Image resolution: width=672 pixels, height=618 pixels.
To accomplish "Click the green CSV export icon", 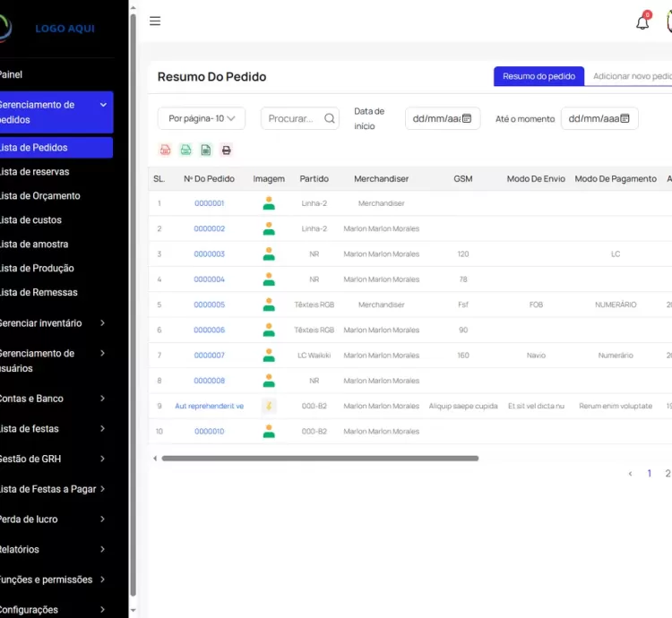I will click(x=185, y=150).
